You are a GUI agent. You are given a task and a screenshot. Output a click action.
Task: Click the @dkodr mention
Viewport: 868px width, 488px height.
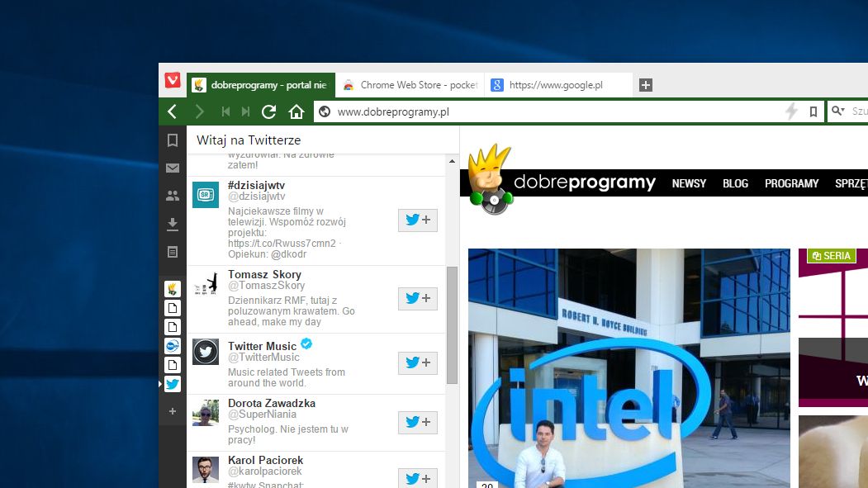click(288, 254)
